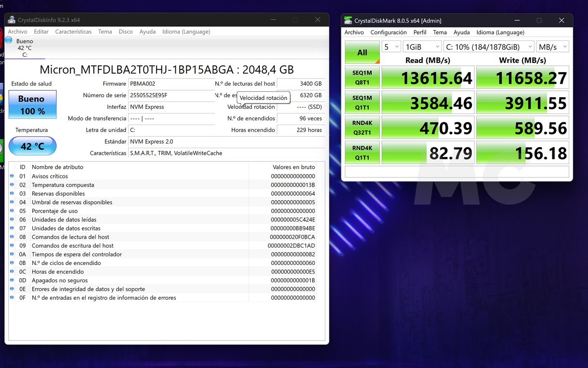Open Idioma (Language) menu in CrystalDiskInfo
Screen dimensions: 588x368
186,32
